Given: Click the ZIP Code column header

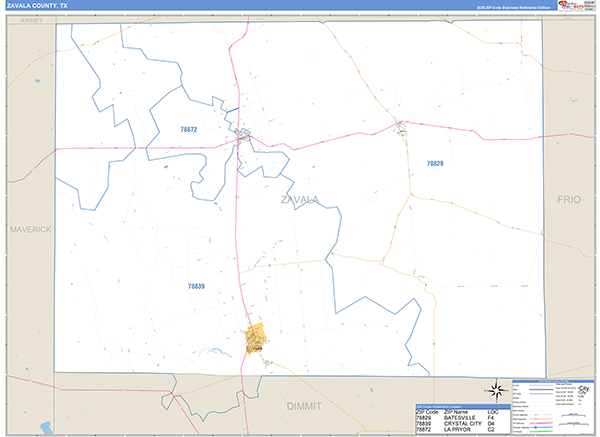Looking at the screenshot, I should [x=427, y=412].
